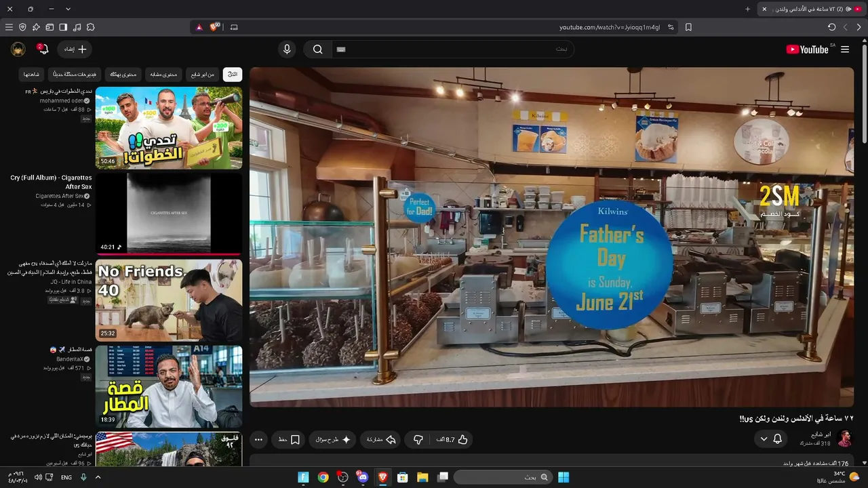Screen dimensions: 868x488
Task: Open Brave Rewards triangle icon
Action: [x=199, y=27]
